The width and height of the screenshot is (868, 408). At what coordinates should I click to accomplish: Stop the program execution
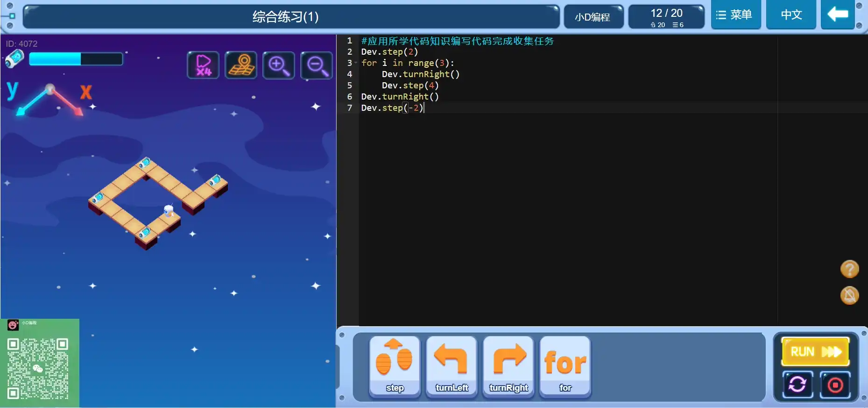(835, 385)
